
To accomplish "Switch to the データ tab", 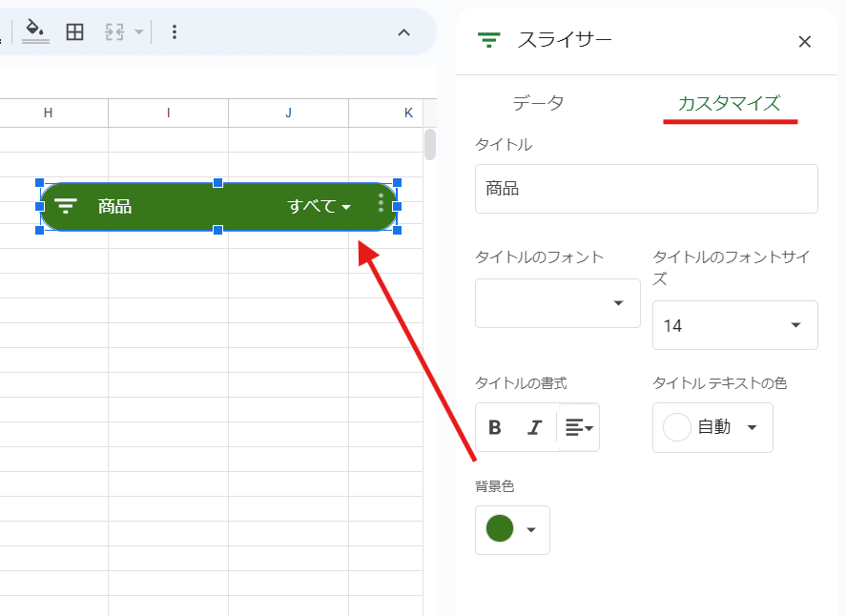I will 538,102.
